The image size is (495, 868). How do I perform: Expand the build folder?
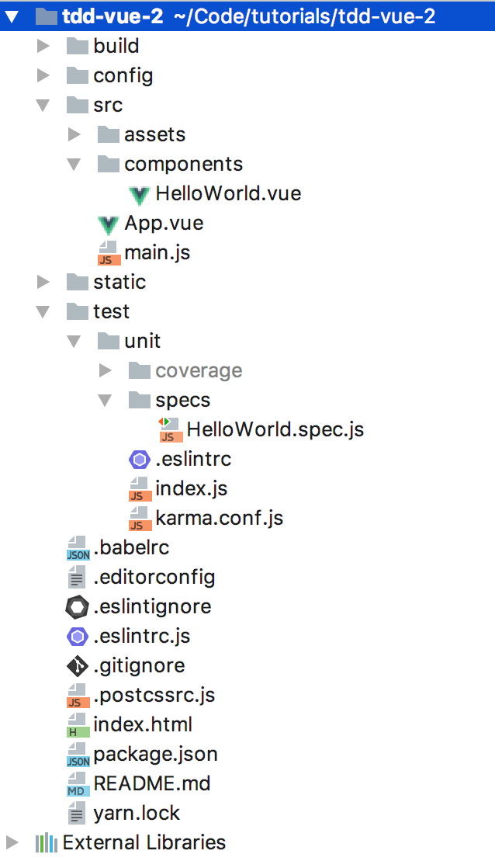43,47
